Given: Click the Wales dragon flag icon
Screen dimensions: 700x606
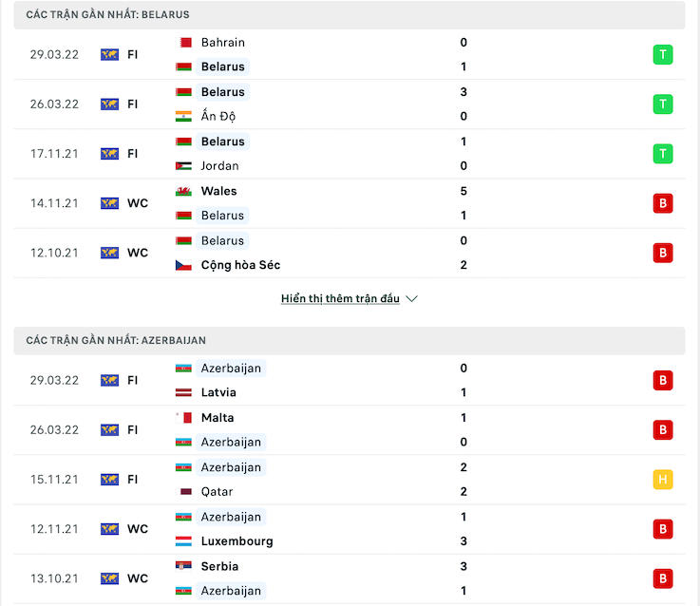Looking at the screenshot, I should tap(183, 191).
